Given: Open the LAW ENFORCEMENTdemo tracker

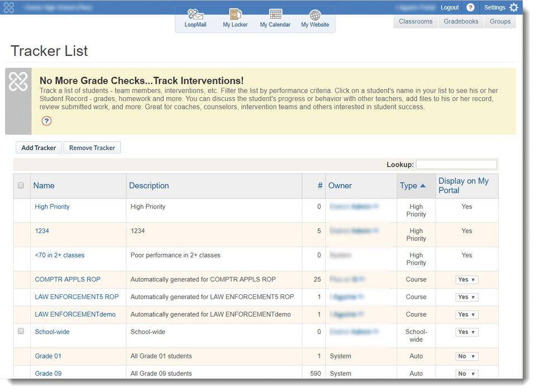Looking at the screenshot, I should point(75,314).
